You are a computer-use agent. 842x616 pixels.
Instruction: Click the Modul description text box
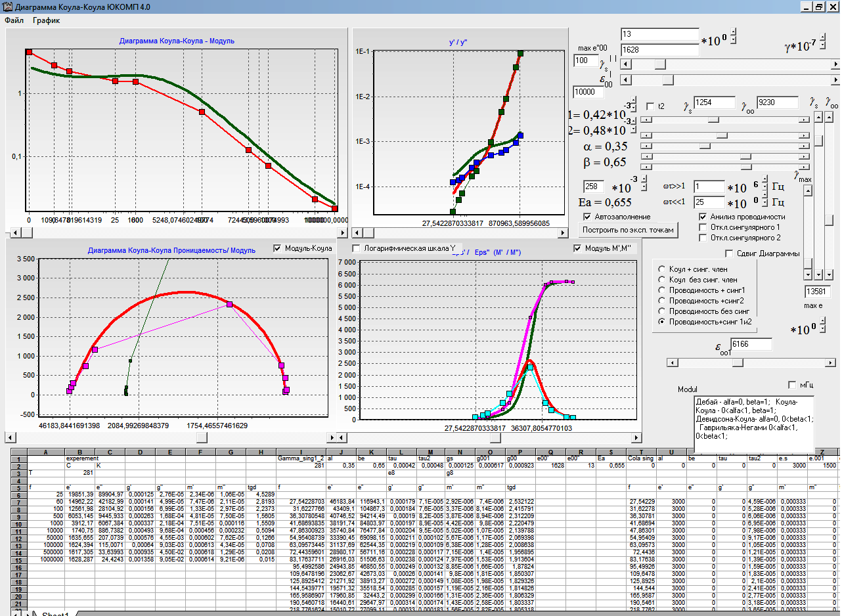pos(754,426)
